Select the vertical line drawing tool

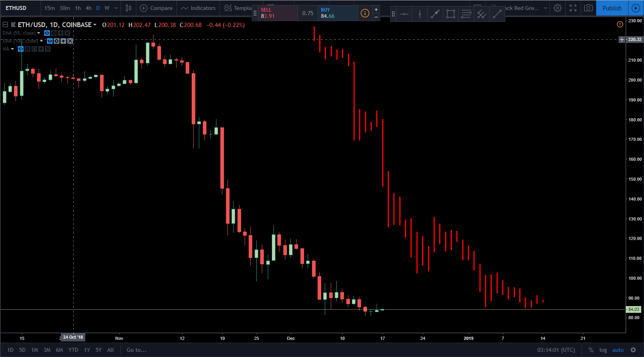tap(420, 14)
